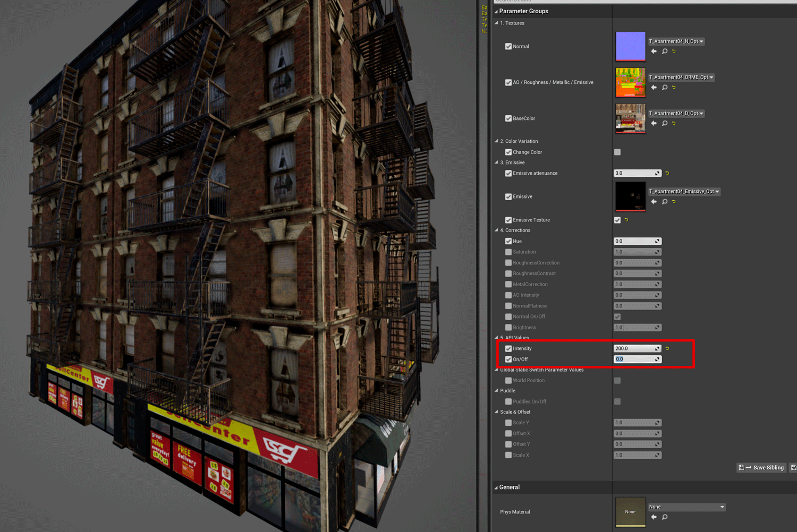
Task: Browse to Emissive texture in Content Browser
Action: (665, 202)
